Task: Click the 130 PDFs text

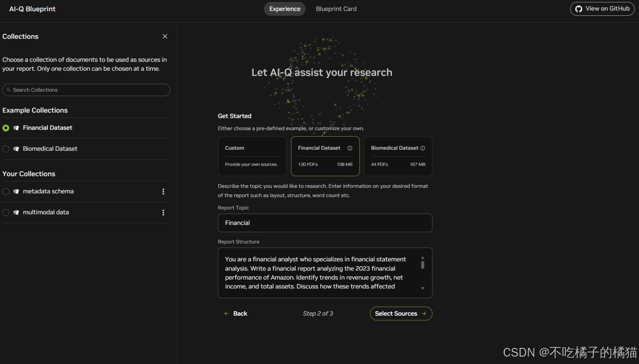Action: click(x=308, y=164)
